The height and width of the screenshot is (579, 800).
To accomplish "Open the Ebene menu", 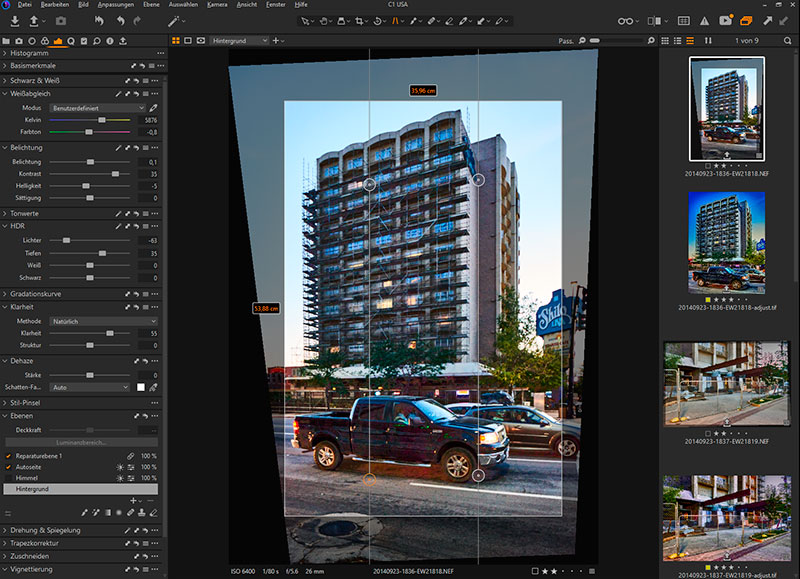I will (151, 5).
